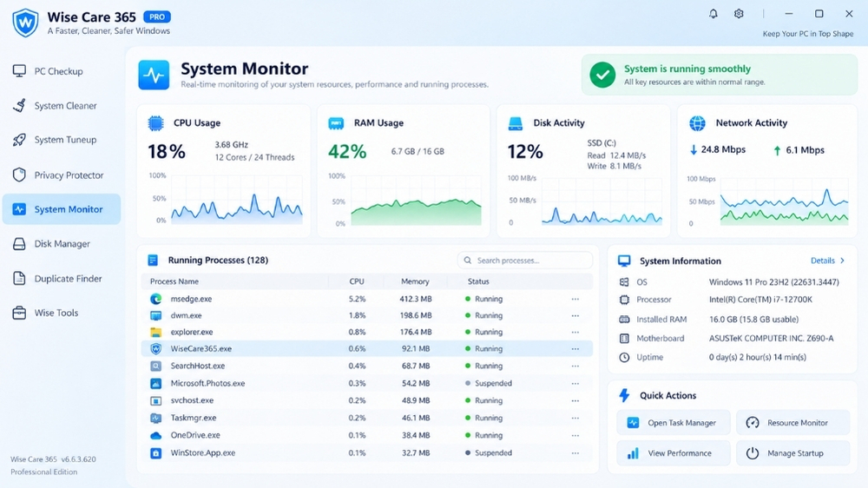This screenshot has width=868, height=488.
Task: Open the notifications bell
Action: pos(713,14)
